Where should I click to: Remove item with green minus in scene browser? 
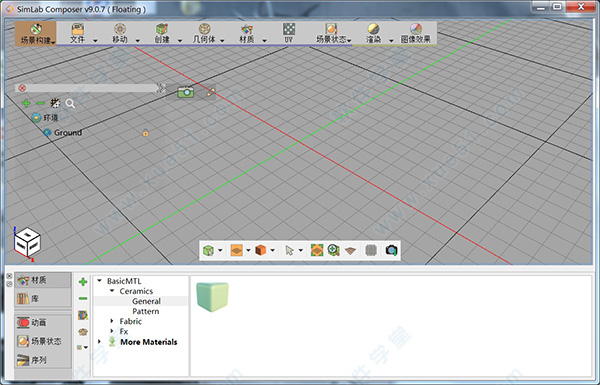40,103
